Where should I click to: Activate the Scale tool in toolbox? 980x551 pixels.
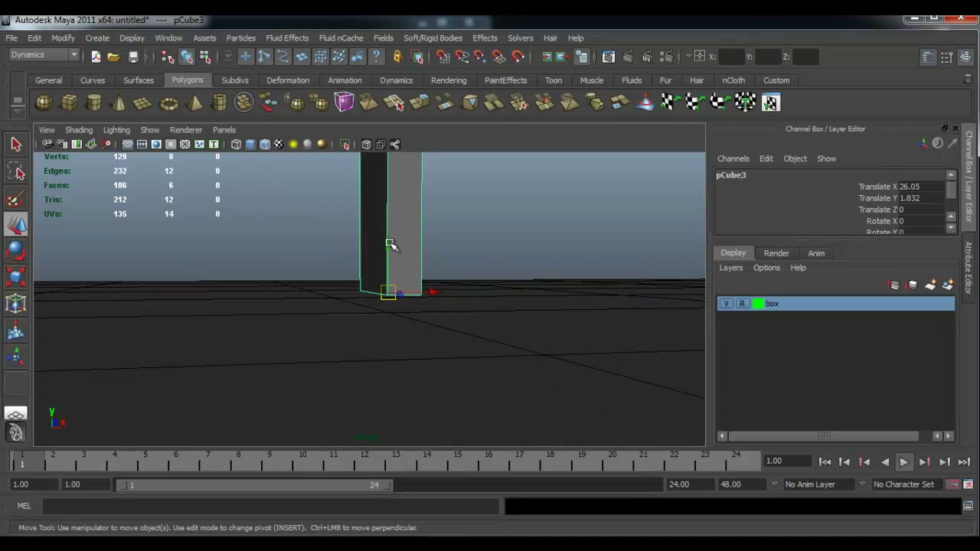[16, 278]
